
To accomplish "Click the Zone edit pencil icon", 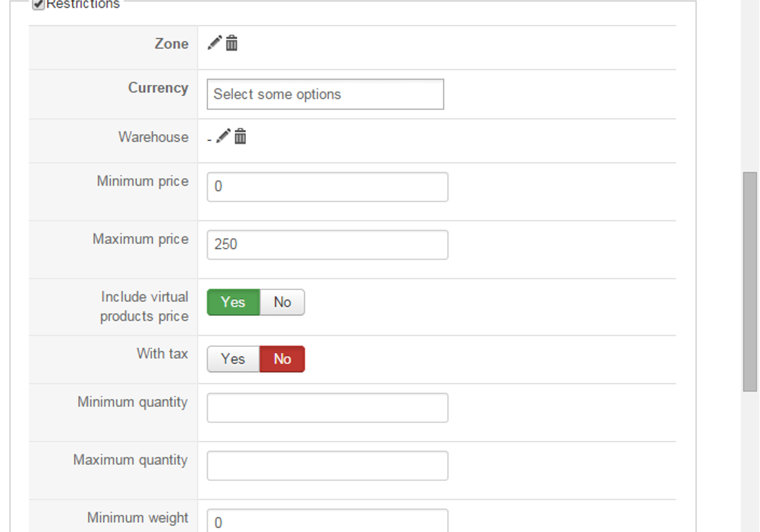I will (x=215, y=44).
